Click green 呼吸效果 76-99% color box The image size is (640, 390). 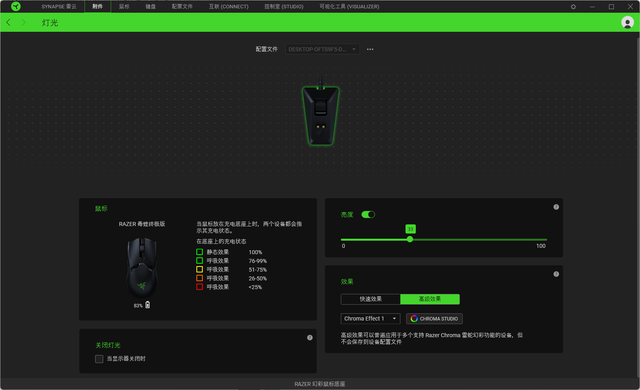point(200,261)
